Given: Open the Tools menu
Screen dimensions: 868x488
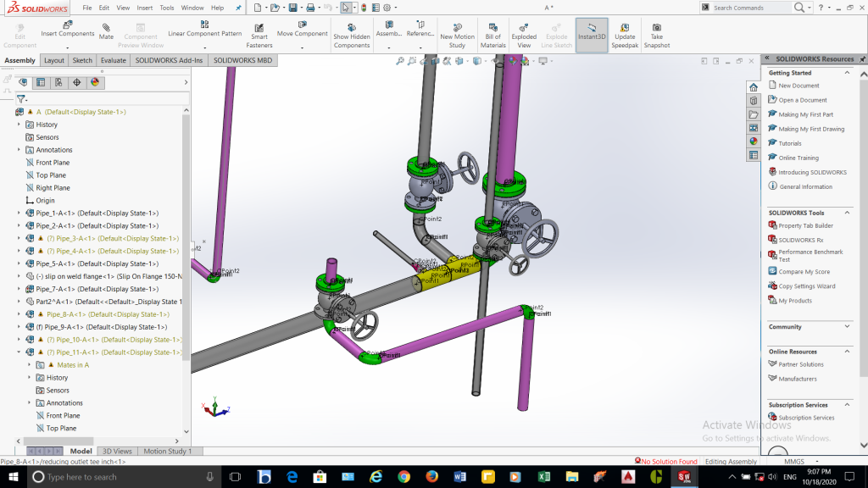Looking at the screenshot, I should [x=167, y=8].
